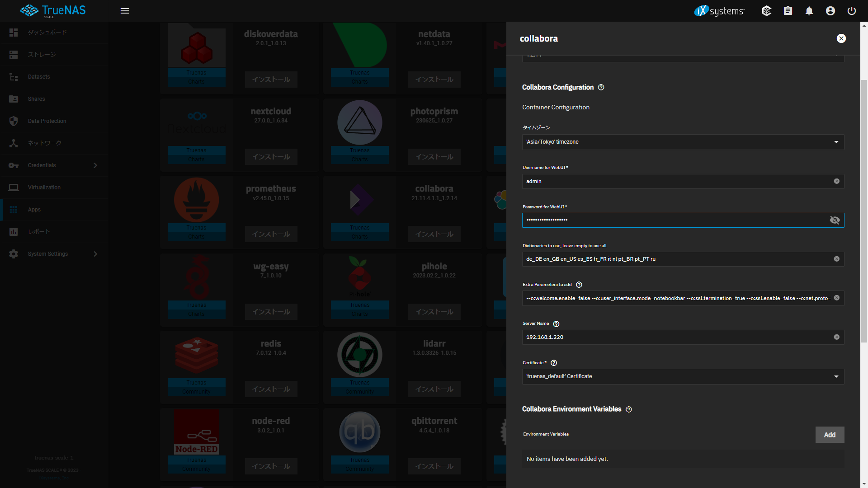Open Datasets in the sidebar
Viewport: 868px width, 488px height.
pos(39,77)
